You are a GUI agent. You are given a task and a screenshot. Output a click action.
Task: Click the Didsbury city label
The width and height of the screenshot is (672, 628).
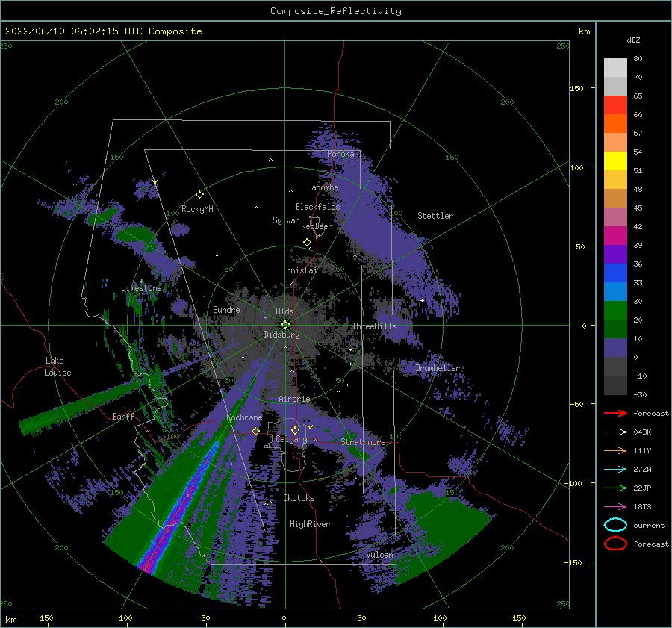pos(281,335)
